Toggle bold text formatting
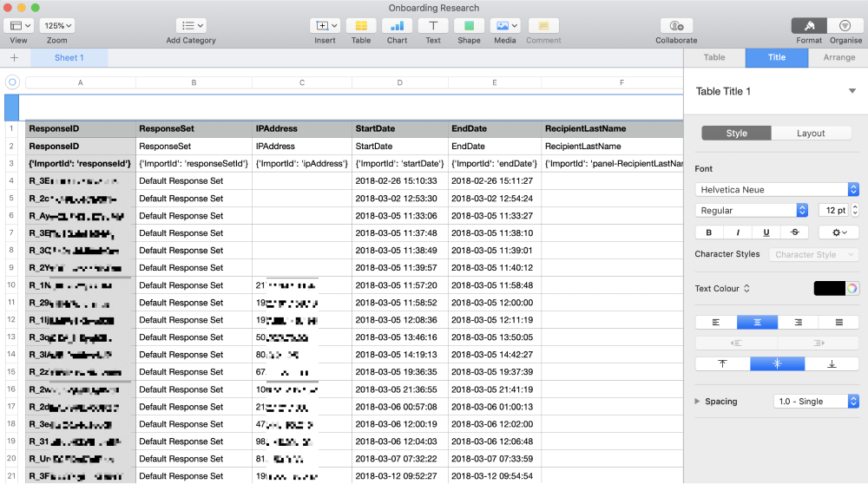Viewport: 868px width, 484px height. 709,232
